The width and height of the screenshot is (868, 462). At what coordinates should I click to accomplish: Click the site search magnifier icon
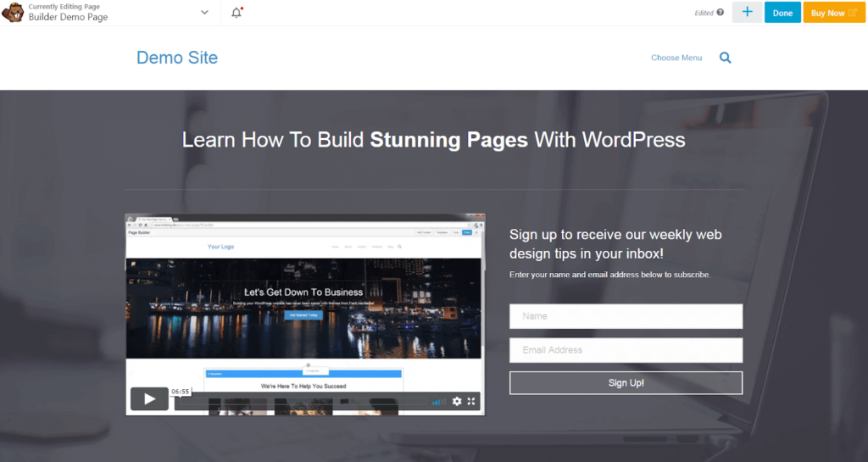click(725, 58)
